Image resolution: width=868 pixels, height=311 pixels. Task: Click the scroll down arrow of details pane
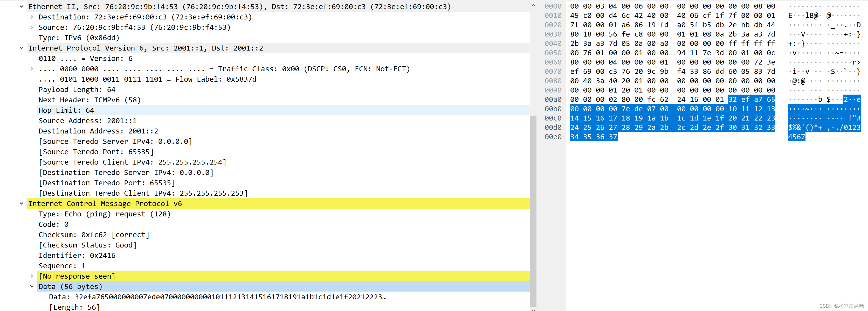(x=533, y=308)
